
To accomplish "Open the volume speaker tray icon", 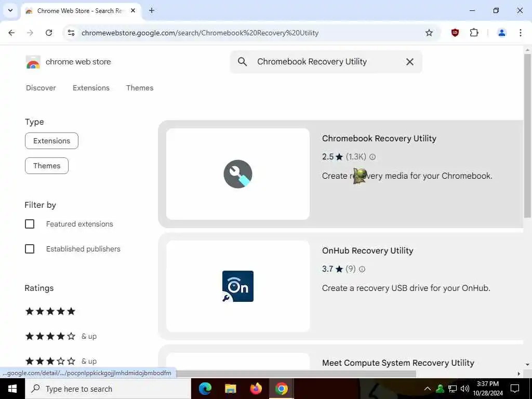I will [465, 389].
